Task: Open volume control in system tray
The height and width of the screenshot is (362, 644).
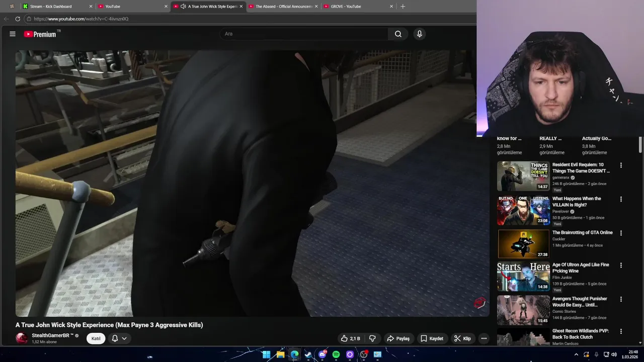Action: point(614,354)
